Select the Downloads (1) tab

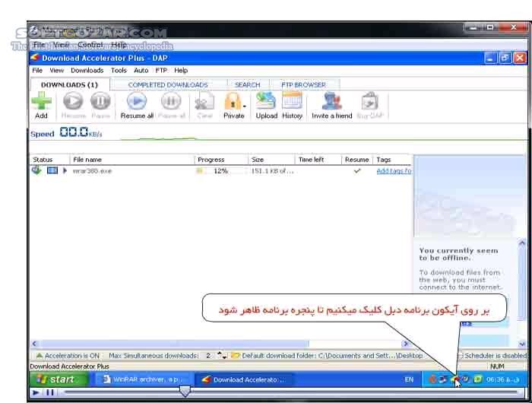pos(70,84)
